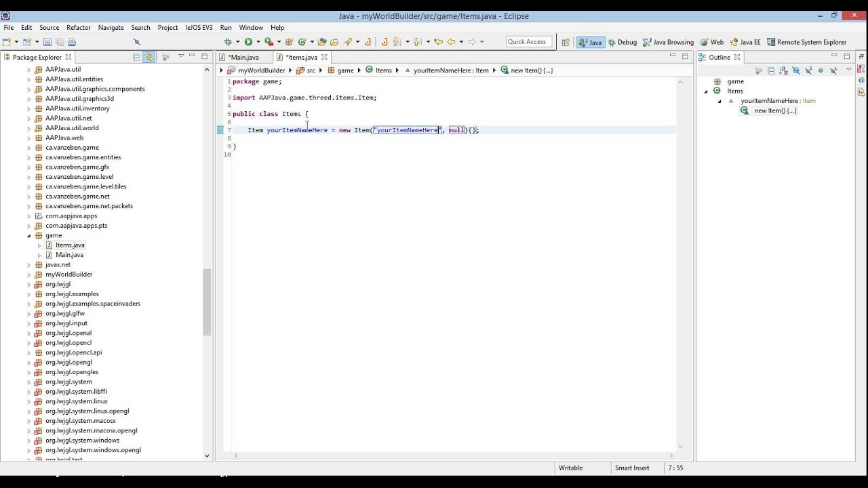Open the leJOS EV3 menu

click(x=199, y=28)
